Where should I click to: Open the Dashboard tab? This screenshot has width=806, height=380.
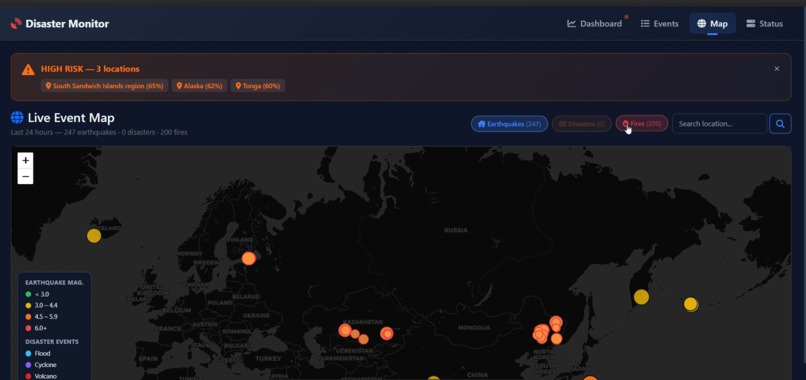(594, 24)
